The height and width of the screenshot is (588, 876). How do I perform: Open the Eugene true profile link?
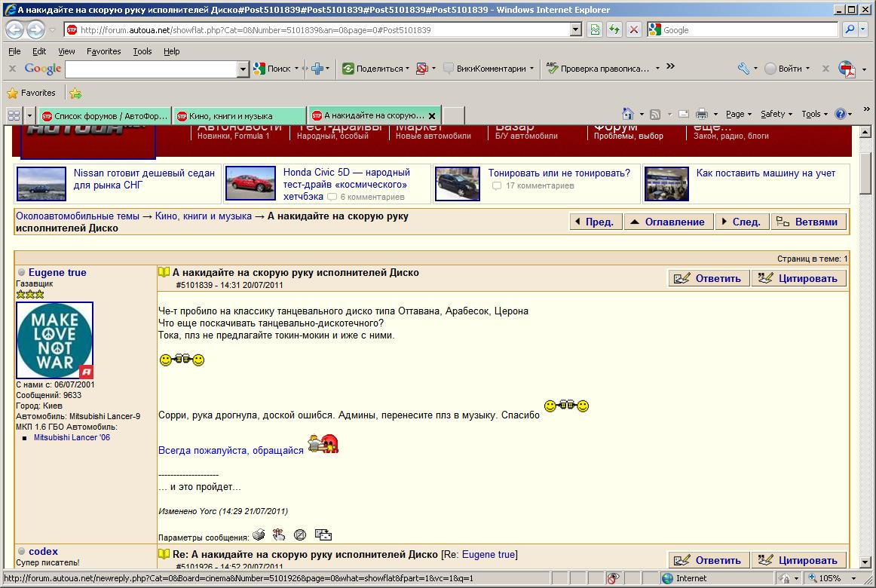point(57,272)
